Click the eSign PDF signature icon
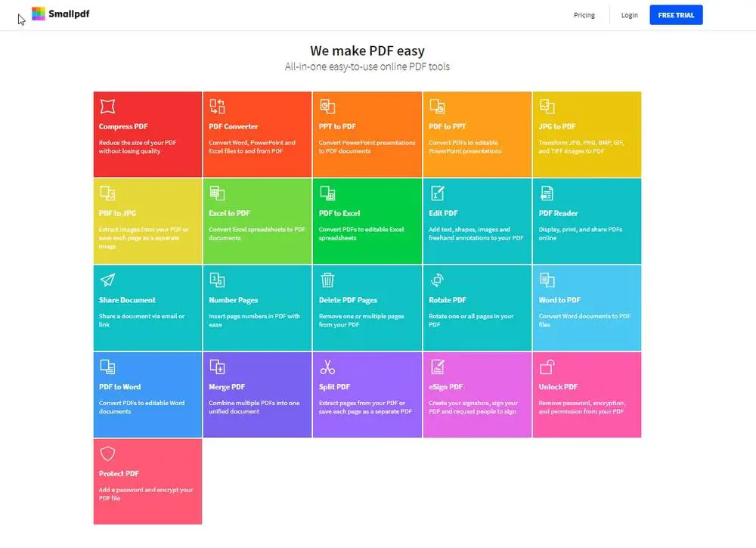The width and height of the screenshot is (756, 548). pyautogui.click(x=437, y=367)
